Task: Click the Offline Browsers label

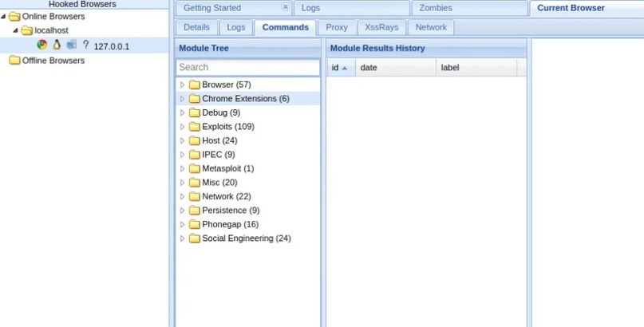Action: [x=53, y=61]
